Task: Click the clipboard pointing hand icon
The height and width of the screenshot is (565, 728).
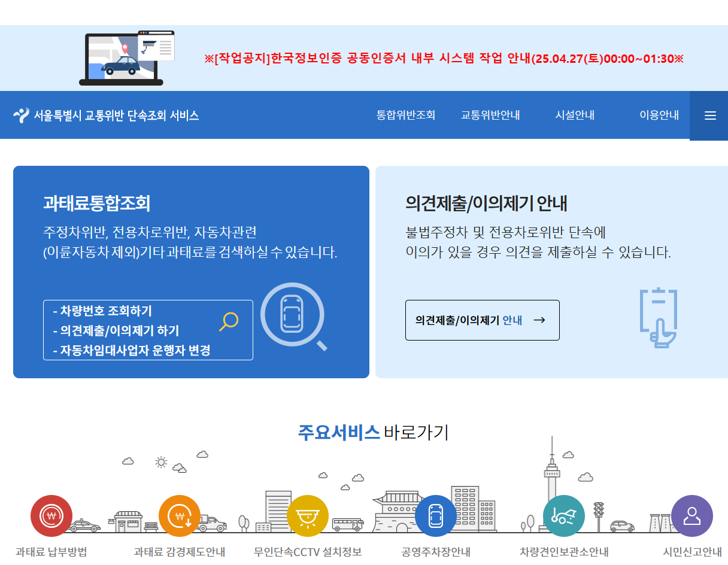Action: tap(659, 318)
